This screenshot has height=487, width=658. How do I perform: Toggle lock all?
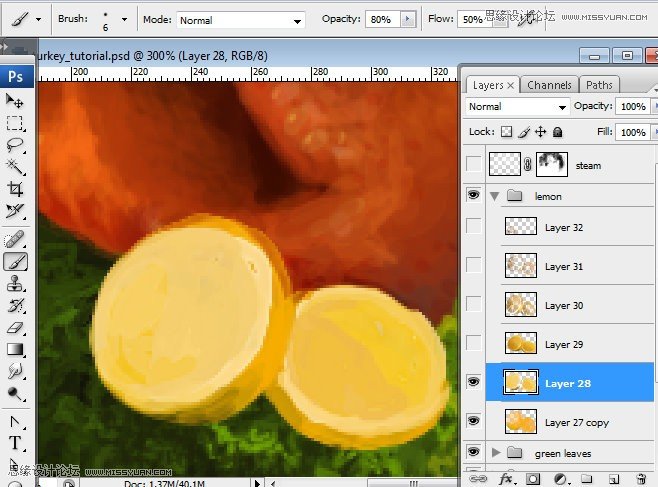click(557, 132)
